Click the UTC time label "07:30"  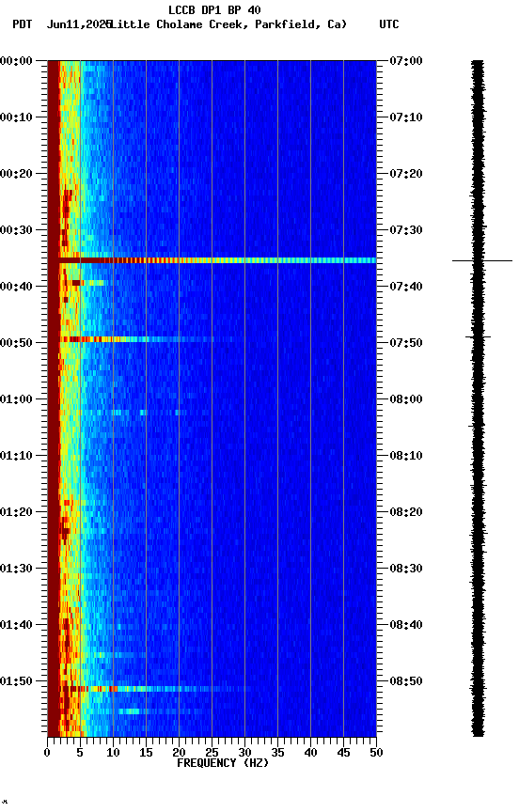(x=406, y=230)
